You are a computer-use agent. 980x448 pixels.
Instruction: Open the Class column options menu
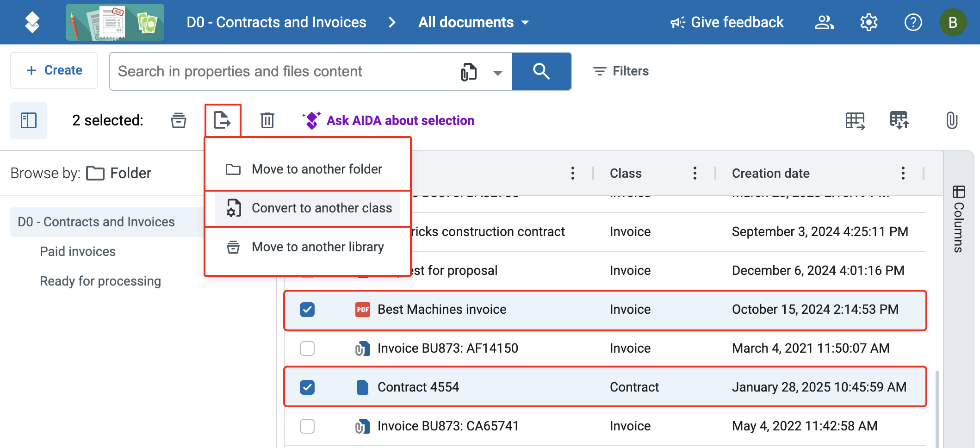coord(695,173)
